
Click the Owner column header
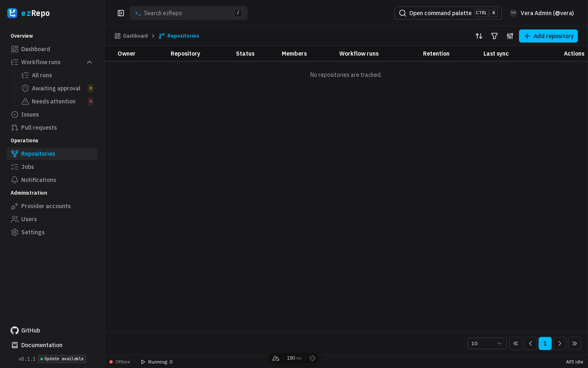point(127,54)
